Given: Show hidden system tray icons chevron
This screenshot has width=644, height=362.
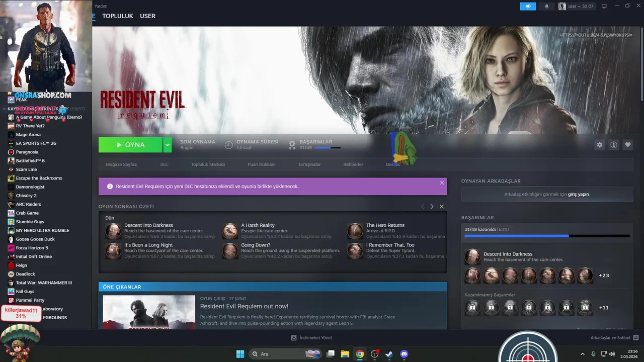Looking at the screenshot, I should 583,354.
